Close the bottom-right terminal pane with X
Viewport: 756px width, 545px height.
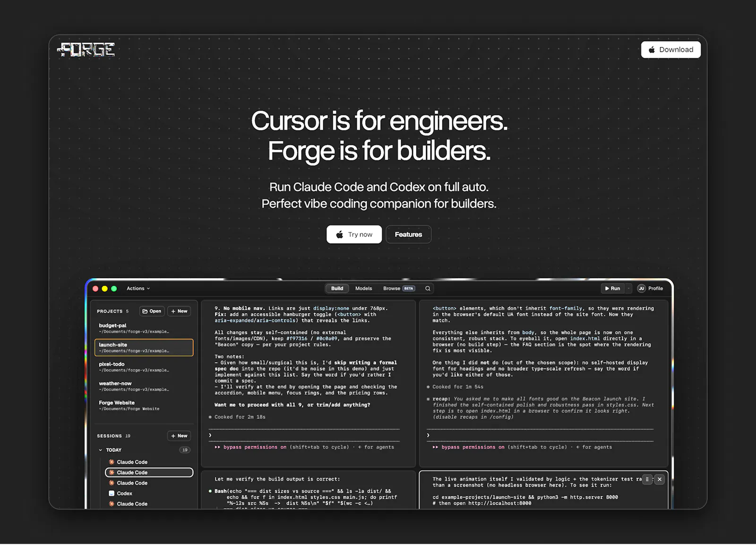point(660,479)
